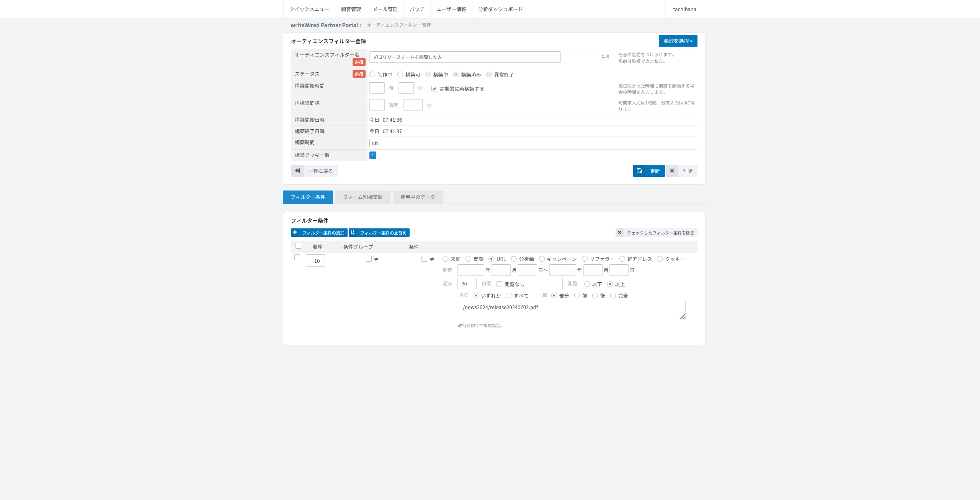Click チェックしたフィルター条件を除去 button text
This screenshot has width=980, height=500.
click(x=661, y=233)
